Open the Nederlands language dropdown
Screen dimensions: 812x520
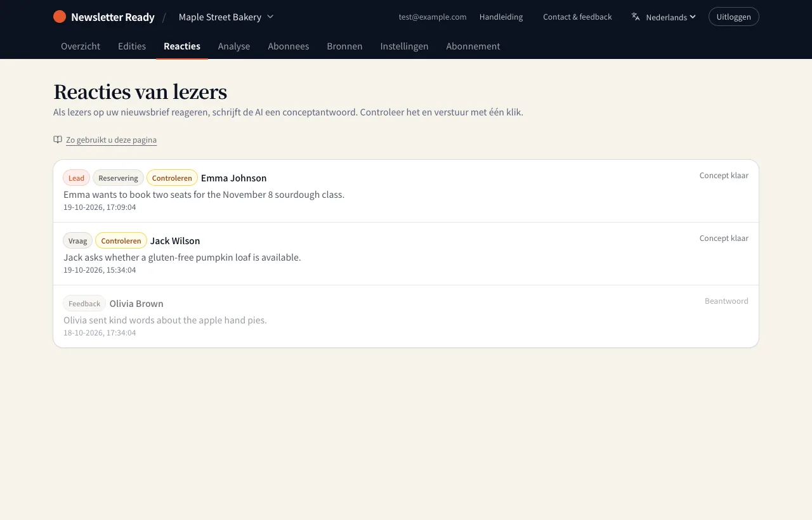click(x=664, y=17)
